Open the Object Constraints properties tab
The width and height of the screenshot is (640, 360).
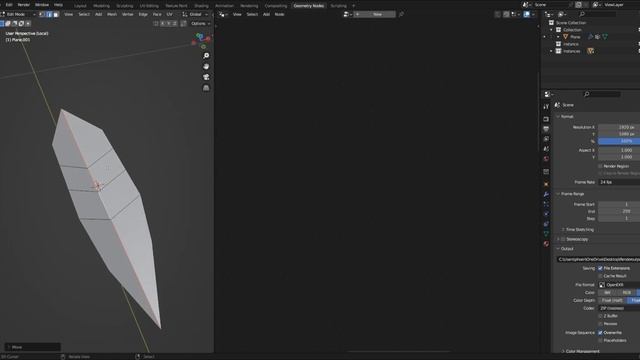coord(546,224)
